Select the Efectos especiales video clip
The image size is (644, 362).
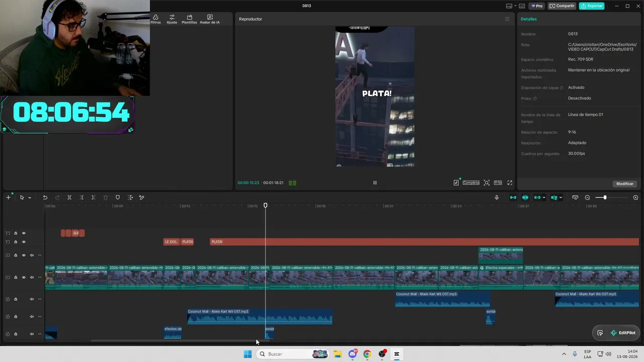coord(501,277)
